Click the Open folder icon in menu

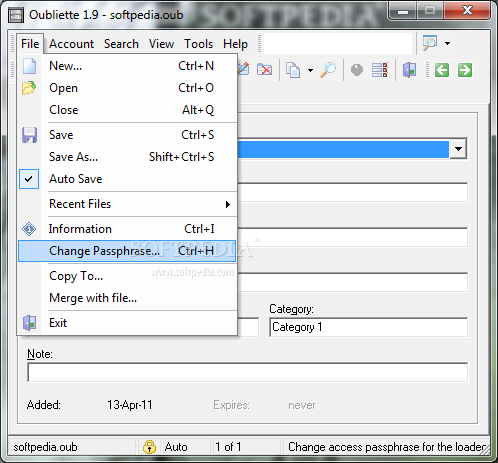[29, 88]
